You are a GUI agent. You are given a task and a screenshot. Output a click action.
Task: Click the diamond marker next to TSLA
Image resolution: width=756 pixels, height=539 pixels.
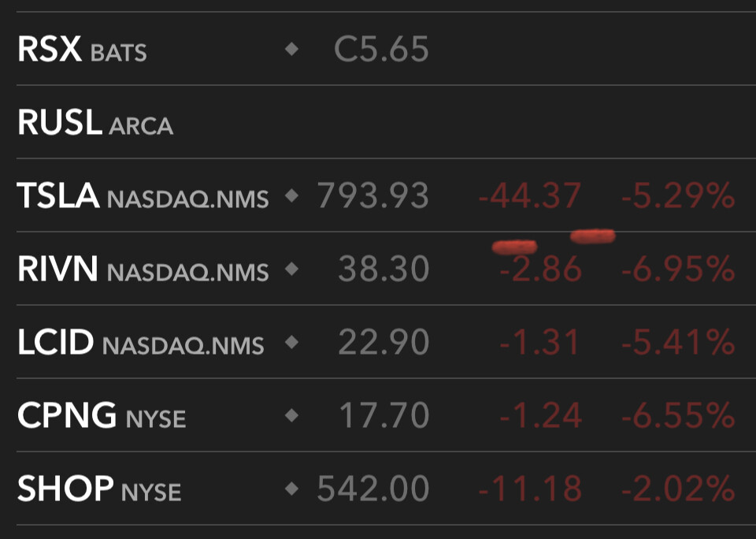291,195
